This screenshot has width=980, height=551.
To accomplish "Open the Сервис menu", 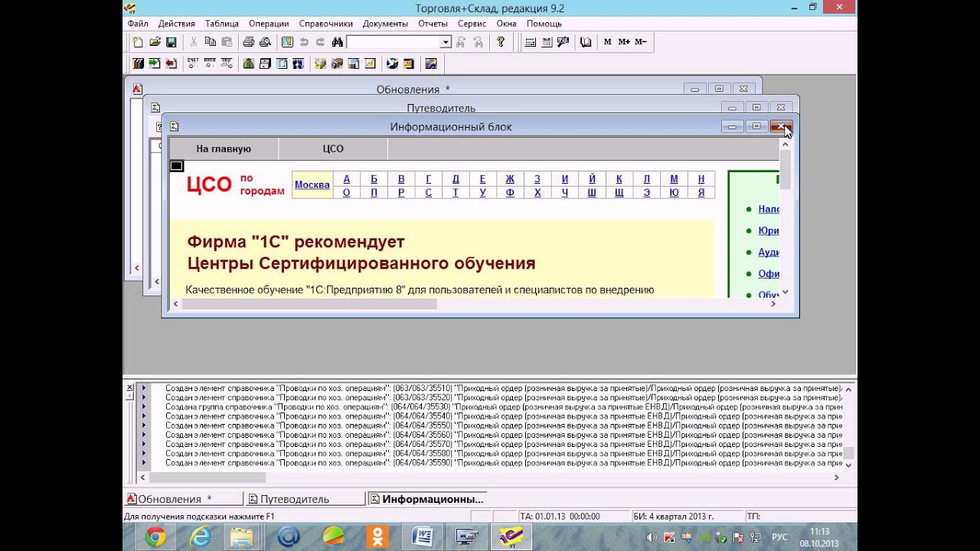I will 472,24.
